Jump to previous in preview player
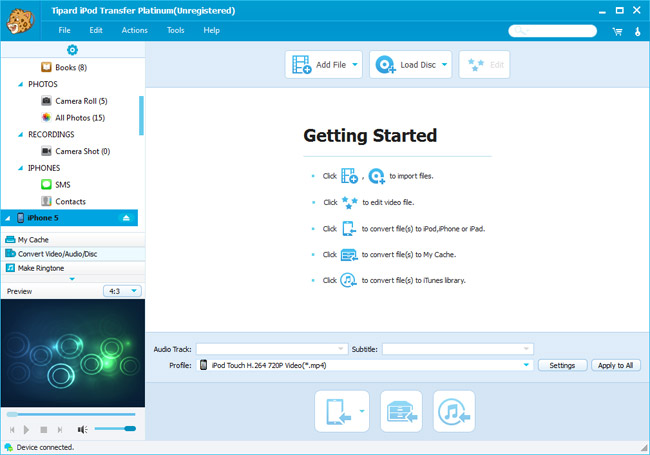 point(12,430)
